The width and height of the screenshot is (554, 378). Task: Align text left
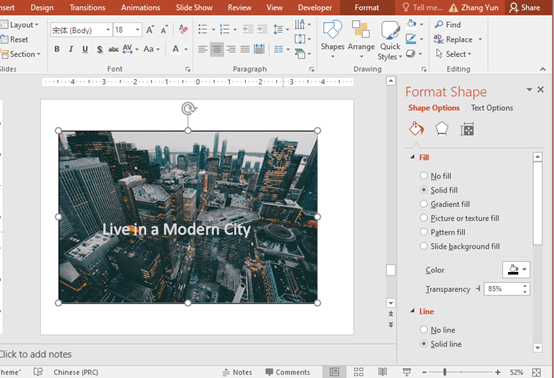[x=202, y=49]
